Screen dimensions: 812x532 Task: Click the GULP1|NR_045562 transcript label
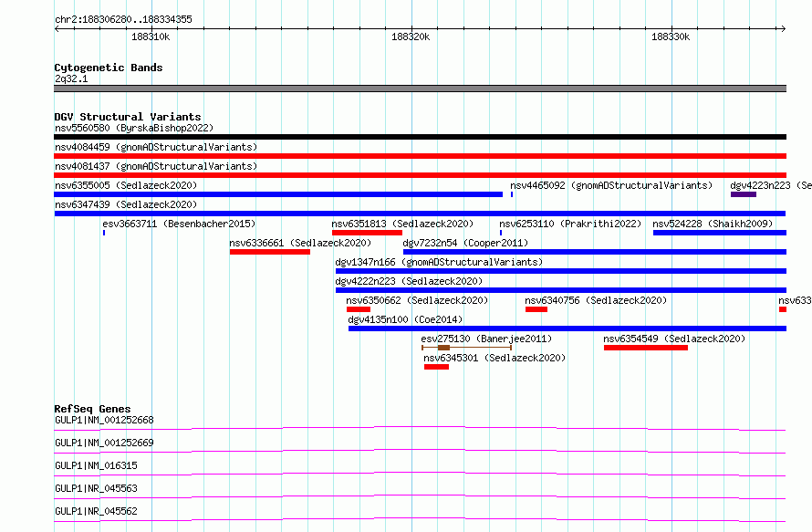click(97, 511)
